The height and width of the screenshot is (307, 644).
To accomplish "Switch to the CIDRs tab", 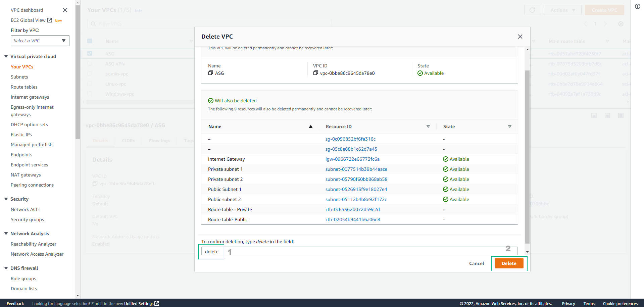I will pos(128,141).
